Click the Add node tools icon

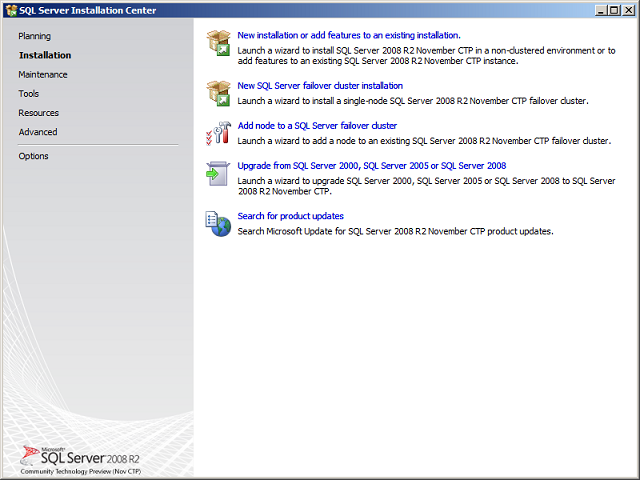coord(218,133)
